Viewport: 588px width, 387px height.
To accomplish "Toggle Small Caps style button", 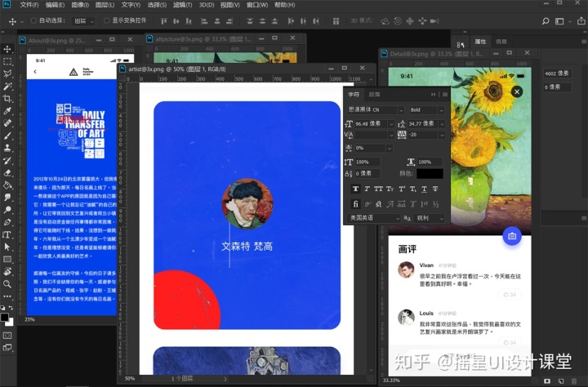I will coord(390,189).
